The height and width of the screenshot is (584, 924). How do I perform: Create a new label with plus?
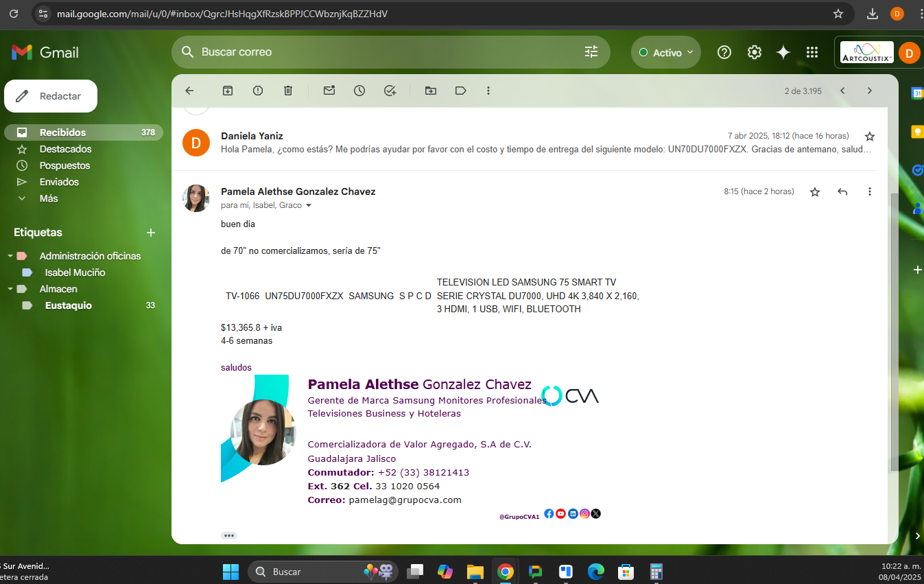pos(151,233)
